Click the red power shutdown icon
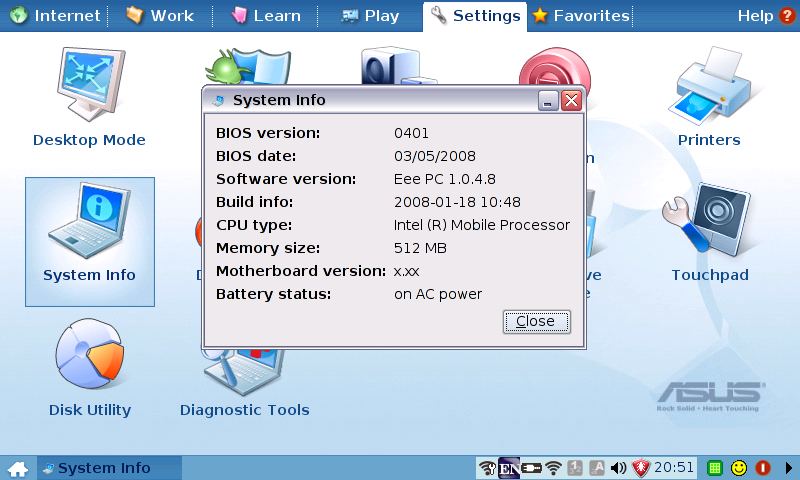 tap(763, 468)
